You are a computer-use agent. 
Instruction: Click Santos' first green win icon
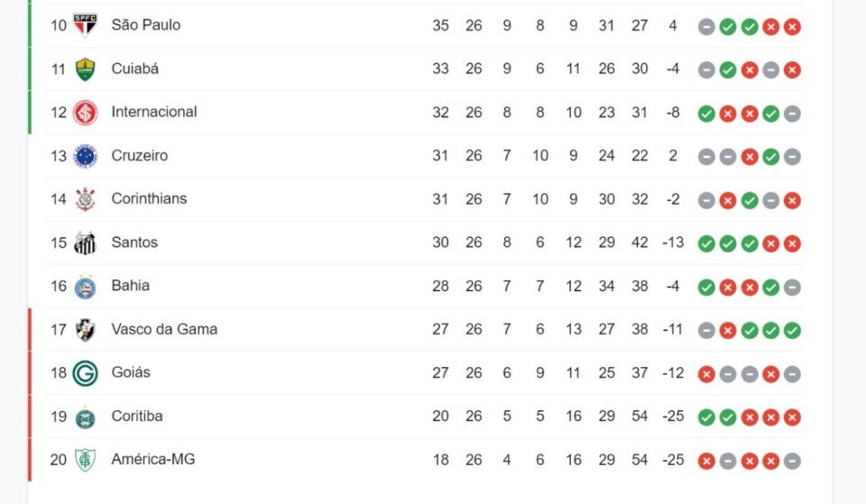point(706,243)
